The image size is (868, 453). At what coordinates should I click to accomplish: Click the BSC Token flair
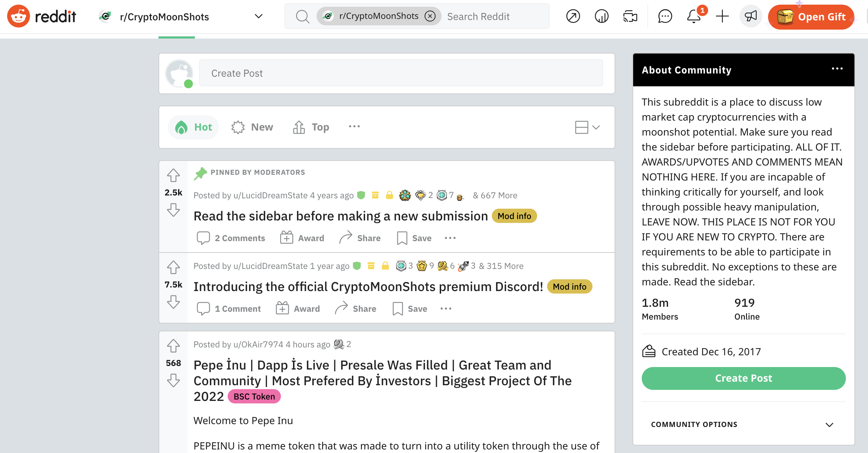tap(254, 397)
